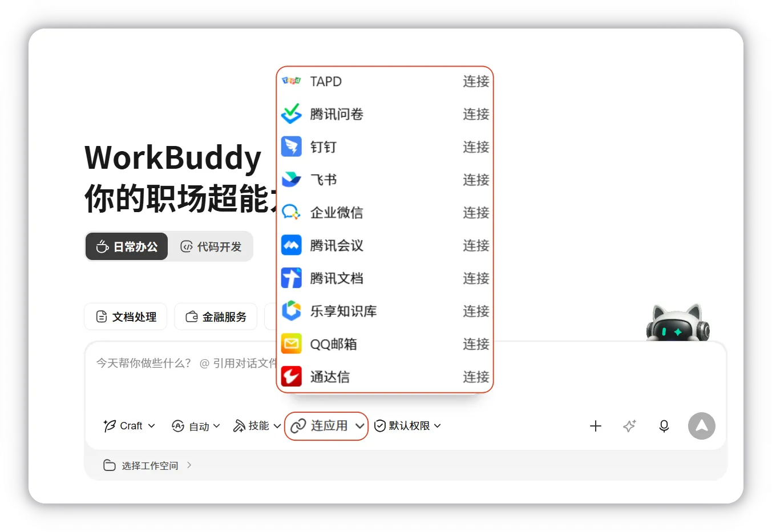Click the folder icon beside 选择工作空间
The width and height of the screenshot is (772, 532).
coord(109,465)
